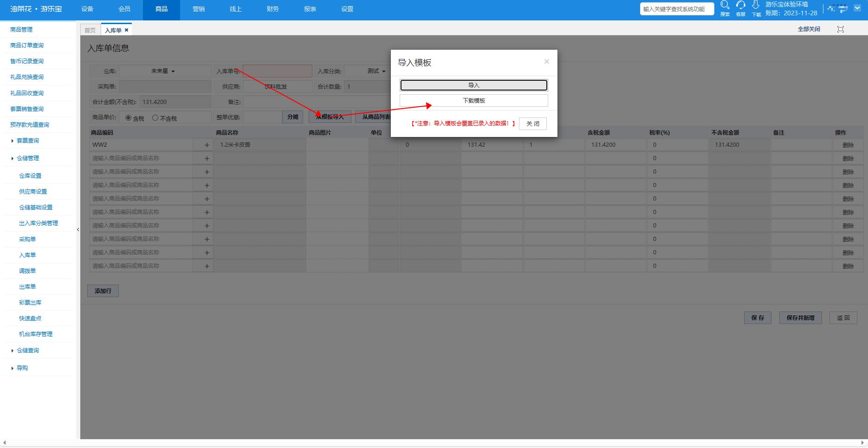868x448 pixels.
Task: Click the 分摊 button
Action: click(x=292, y=117)
